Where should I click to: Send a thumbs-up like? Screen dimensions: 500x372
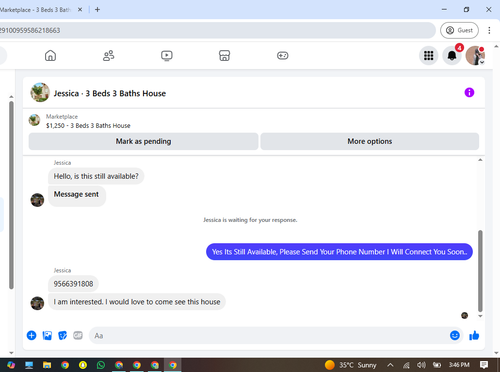pyautogui.click(x=474, y=335)
